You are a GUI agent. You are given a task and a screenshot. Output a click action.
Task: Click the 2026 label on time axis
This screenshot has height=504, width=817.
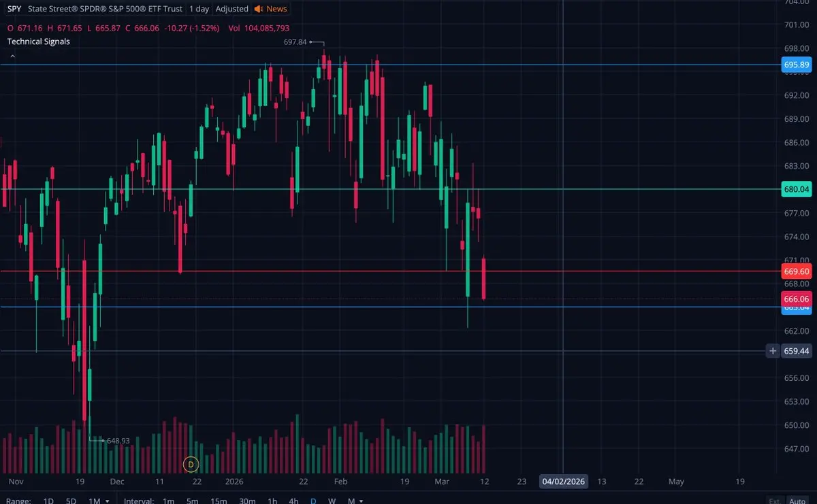coord(234,482)
